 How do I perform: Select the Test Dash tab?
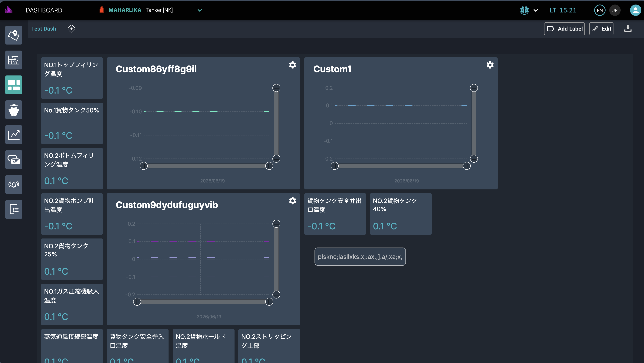click(44, 29)
